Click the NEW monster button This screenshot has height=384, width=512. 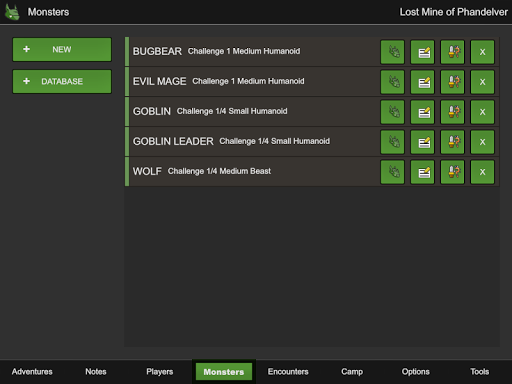(x=62, y=49)
